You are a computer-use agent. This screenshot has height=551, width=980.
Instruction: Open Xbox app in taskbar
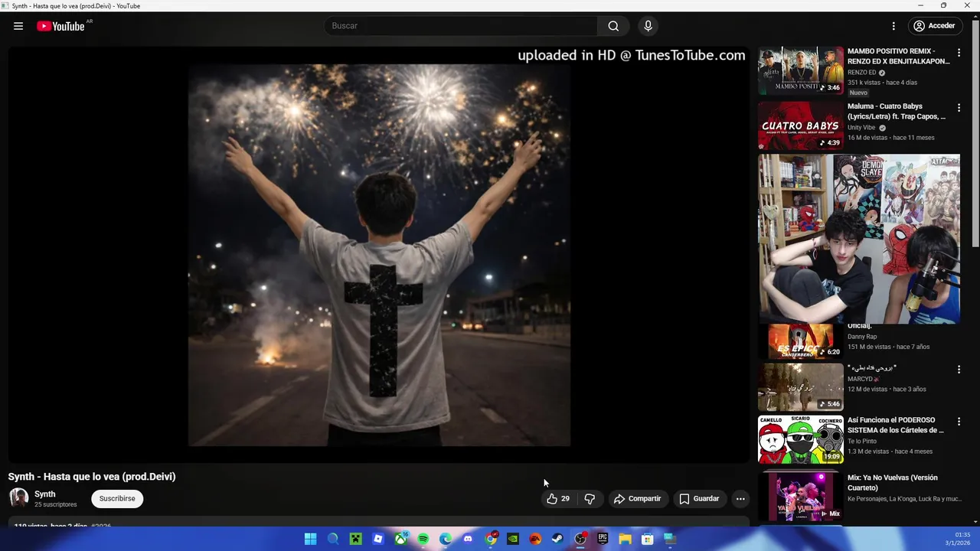pos(400,539)
